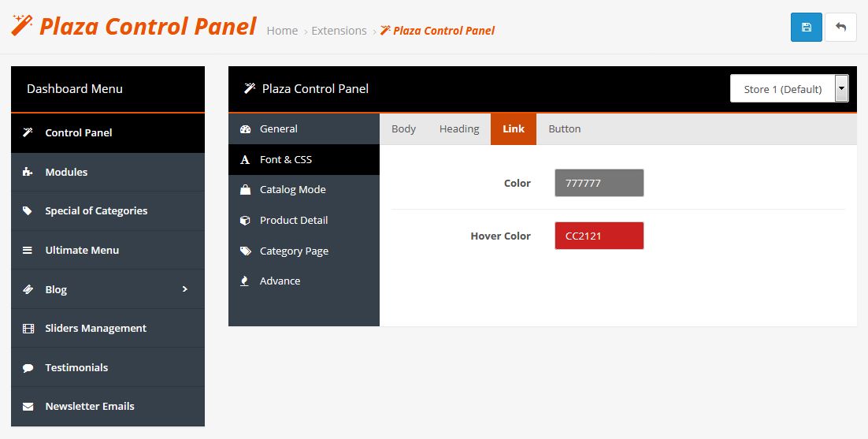Click the Ultimate Menu hamburger icon
This screenshot has height=439, width=868.
27,250
